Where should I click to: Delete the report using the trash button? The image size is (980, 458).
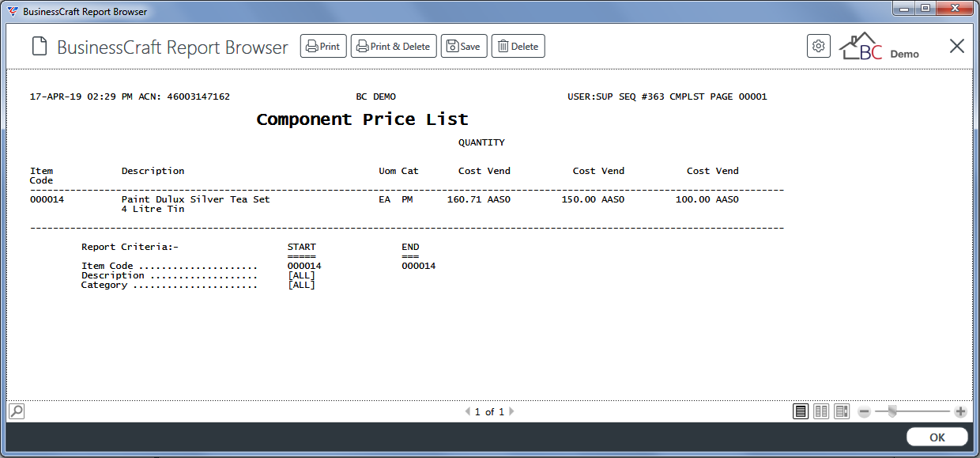coord(518,47)
